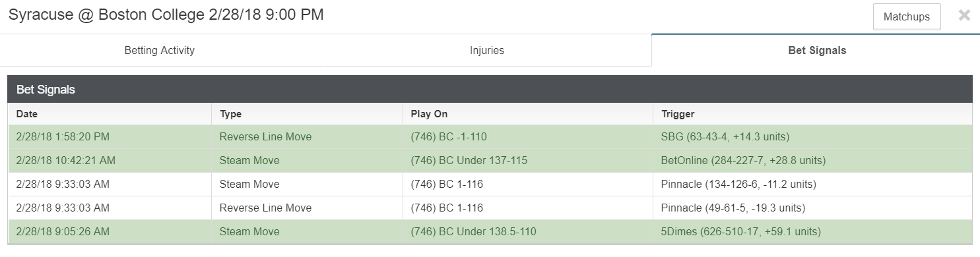Image resolution: width=980 pixels, height=257 pixels.
Task: Click the 5Dimes (626-510-17) trigger cell
Action: 812,232
